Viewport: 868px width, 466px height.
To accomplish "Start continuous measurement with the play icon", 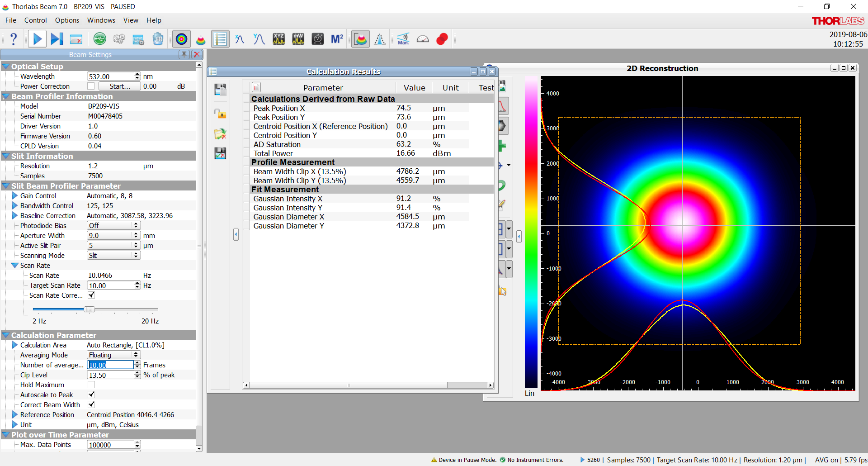I will (38, 39).
